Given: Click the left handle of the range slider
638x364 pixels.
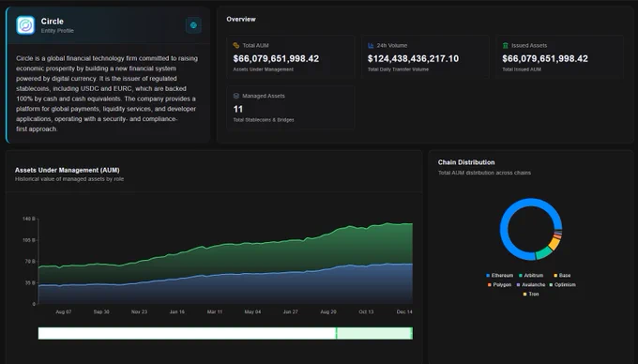Looking at the screenshot, I should (337, 333).
